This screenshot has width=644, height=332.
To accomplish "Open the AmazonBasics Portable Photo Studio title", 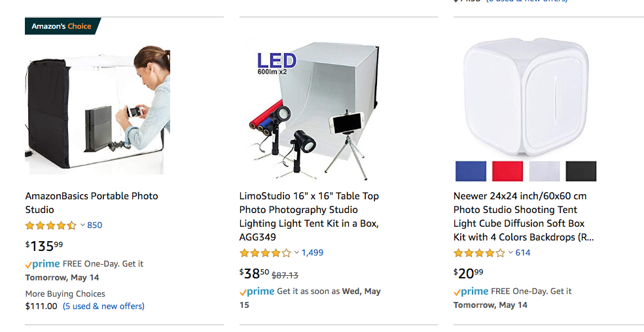I will point(92,203).
